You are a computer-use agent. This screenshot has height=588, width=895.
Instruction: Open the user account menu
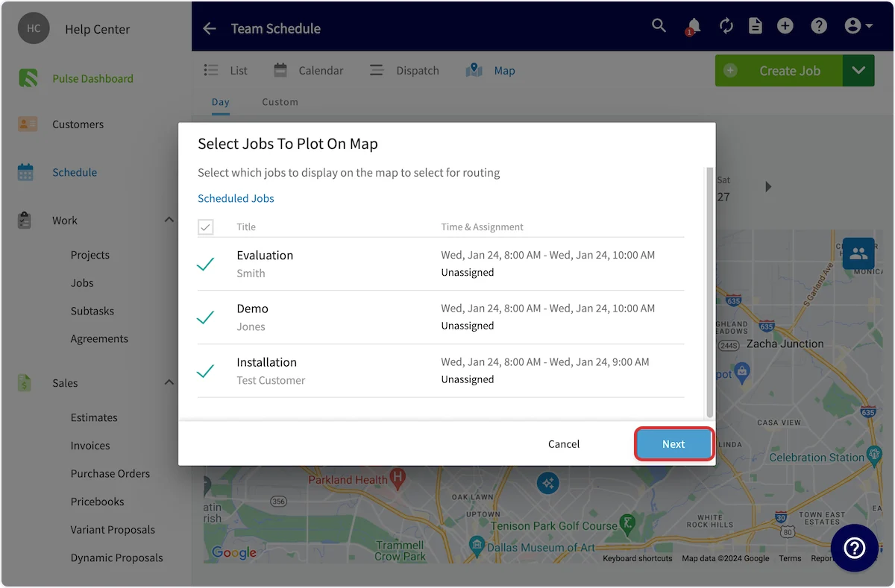click(x=858, y=26)
